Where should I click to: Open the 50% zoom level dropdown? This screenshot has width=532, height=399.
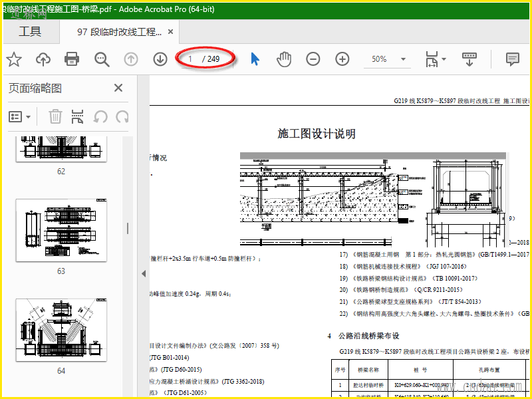click(x=403, y=59)
